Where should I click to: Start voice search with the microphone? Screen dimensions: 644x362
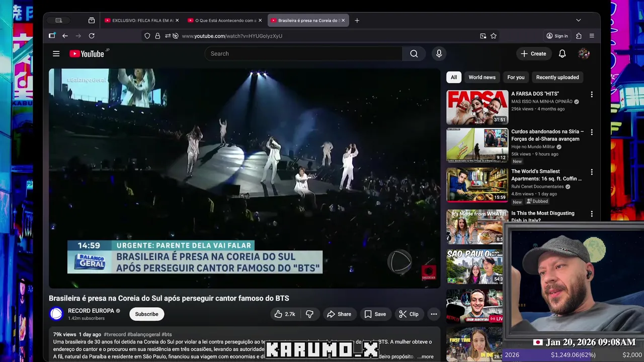(439, 54)
